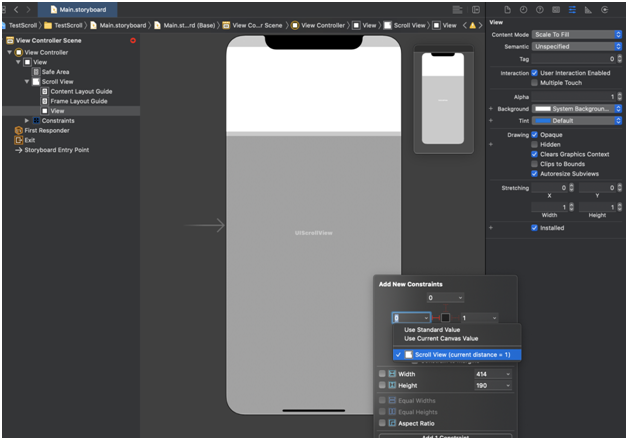The height and width of the screenshot is (440, 628).
Task: Click the yellow warning icon in breadcrumb
Action: coord(473,25)
